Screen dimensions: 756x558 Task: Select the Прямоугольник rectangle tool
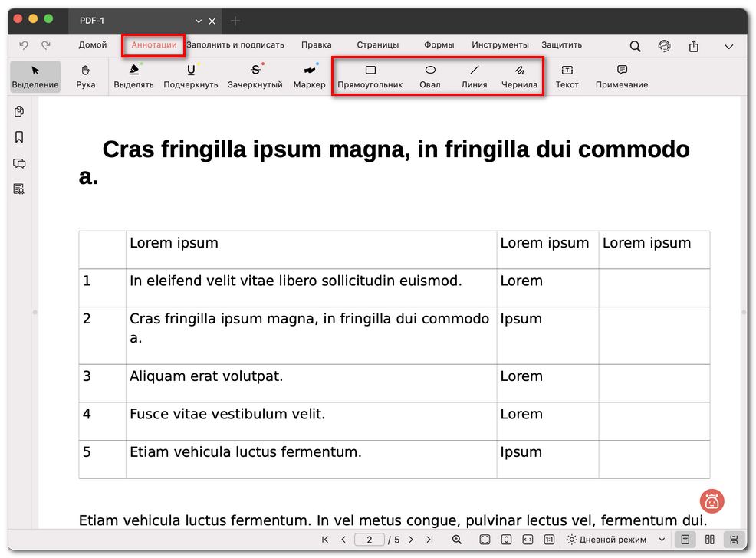click(x=370, y=76)
